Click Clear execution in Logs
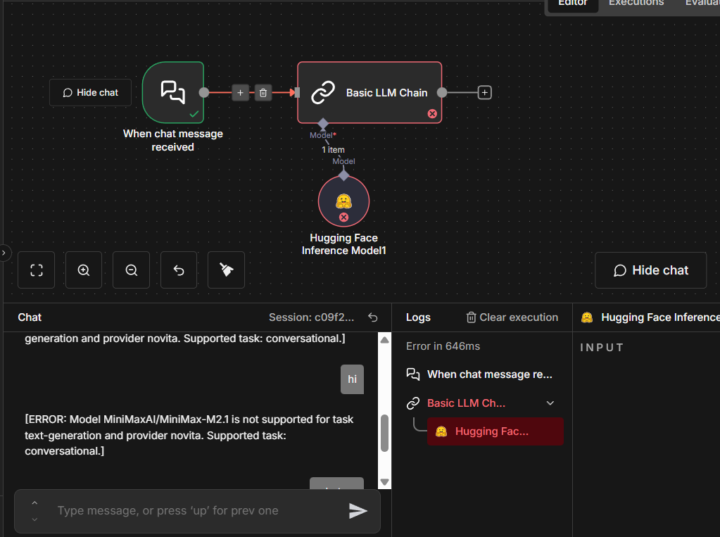Image resolution: width=720 pixels, height=537 pixels. pos(512,317)
